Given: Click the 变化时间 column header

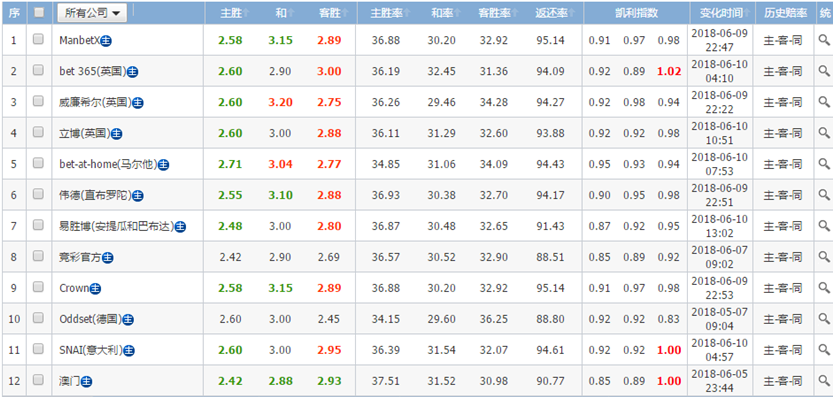Looking at the screenshot, I should (720, 13).
